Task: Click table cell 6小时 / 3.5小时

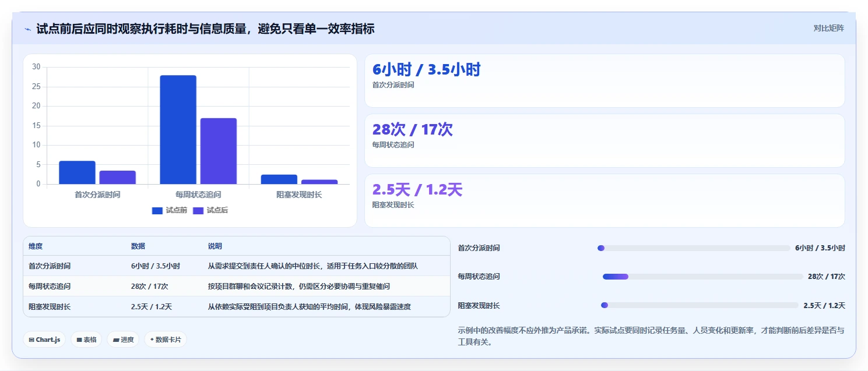Action: [x=156, y=266]
